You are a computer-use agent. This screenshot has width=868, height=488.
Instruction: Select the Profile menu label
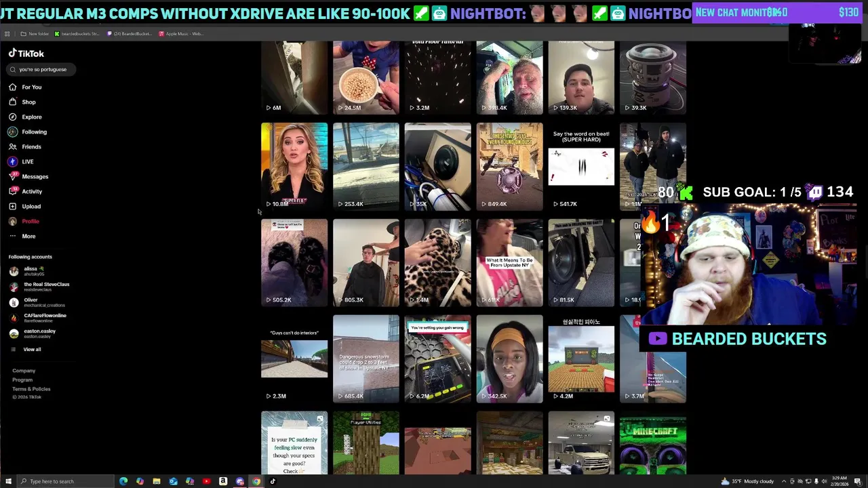click(x=31, y=221)
